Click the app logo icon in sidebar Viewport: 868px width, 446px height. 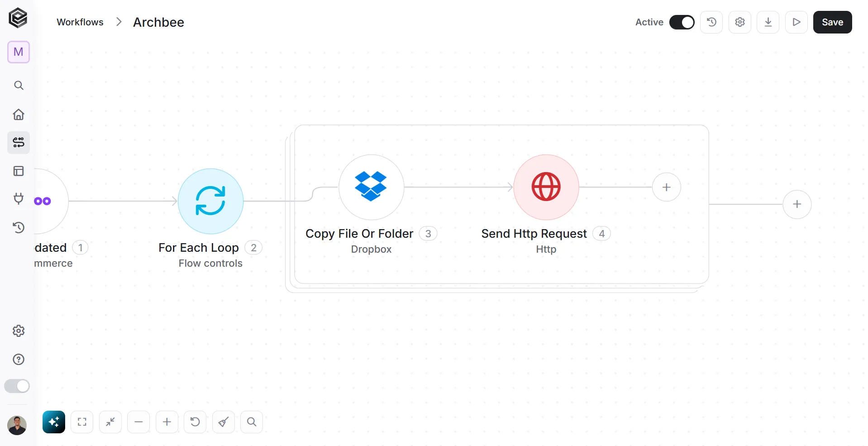[x=18, y=18]
